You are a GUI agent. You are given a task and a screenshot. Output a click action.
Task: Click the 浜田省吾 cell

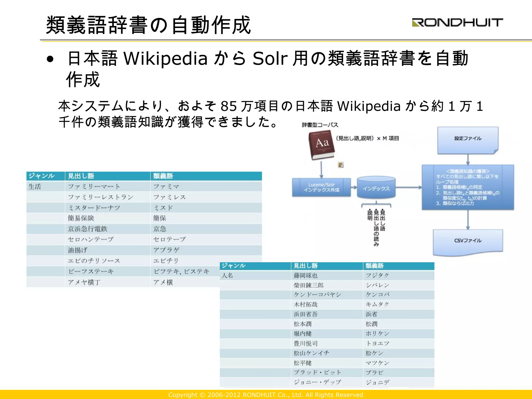[x=327, y=314]
